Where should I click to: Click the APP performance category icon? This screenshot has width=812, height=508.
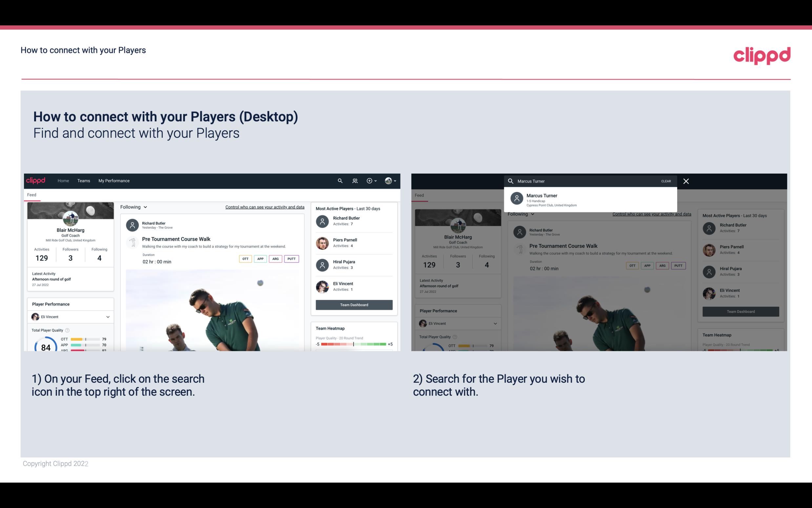pyautogui.click(x=259, y=259)
